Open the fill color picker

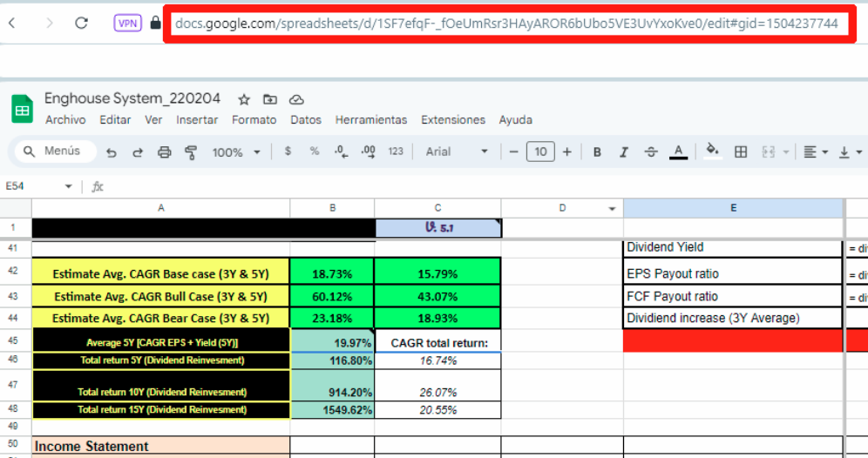[713, 151]
